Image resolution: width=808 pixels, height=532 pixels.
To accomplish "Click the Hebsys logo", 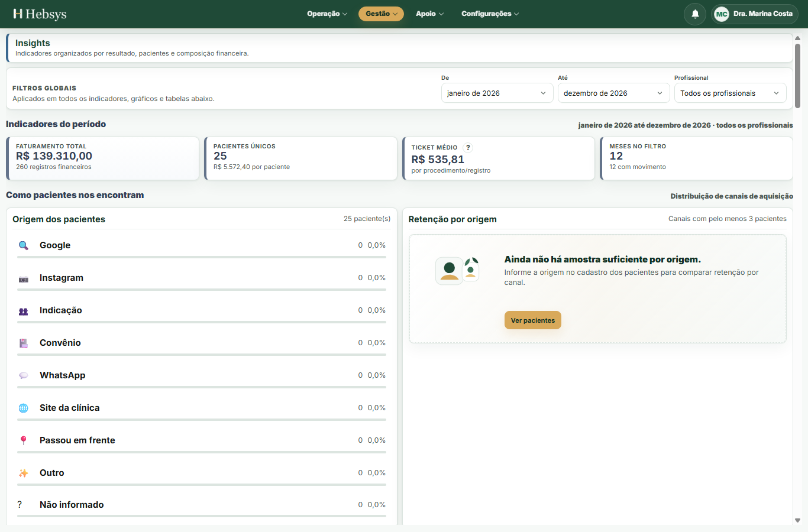I will point(40,14).
